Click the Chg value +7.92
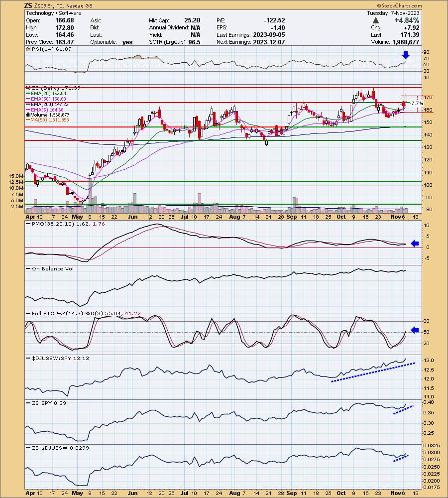 tap(411, 27)
